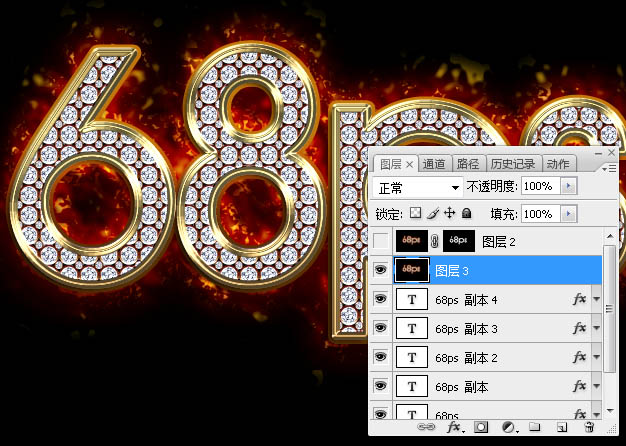The image size is (626, 446).
Task: Open the opacity slider arrow for 不透明度
Action: 569,187
